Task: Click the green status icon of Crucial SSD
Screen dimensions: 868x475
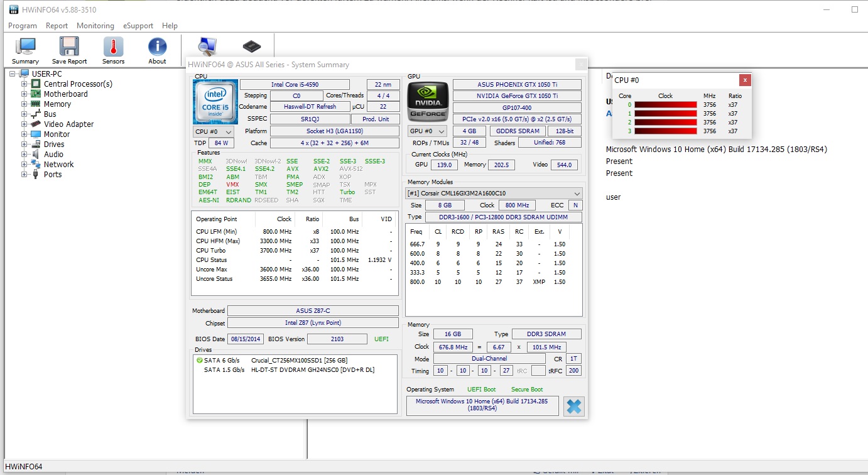Action: tap(199, 360)
